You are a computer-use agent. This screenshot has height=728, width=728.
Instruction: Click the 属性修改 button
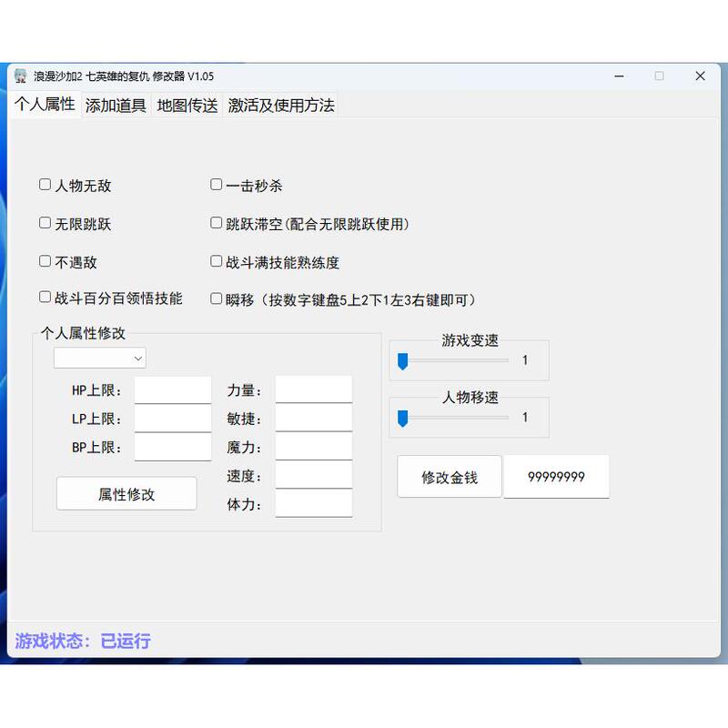pyautogui.click(x=126, y=494)
